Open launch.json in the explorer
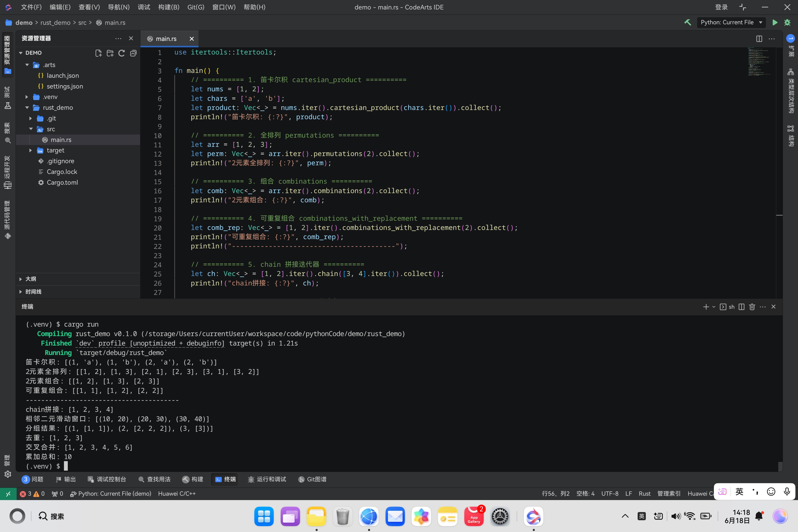This screenshot has width=798, height=532. tap(63, 76)
